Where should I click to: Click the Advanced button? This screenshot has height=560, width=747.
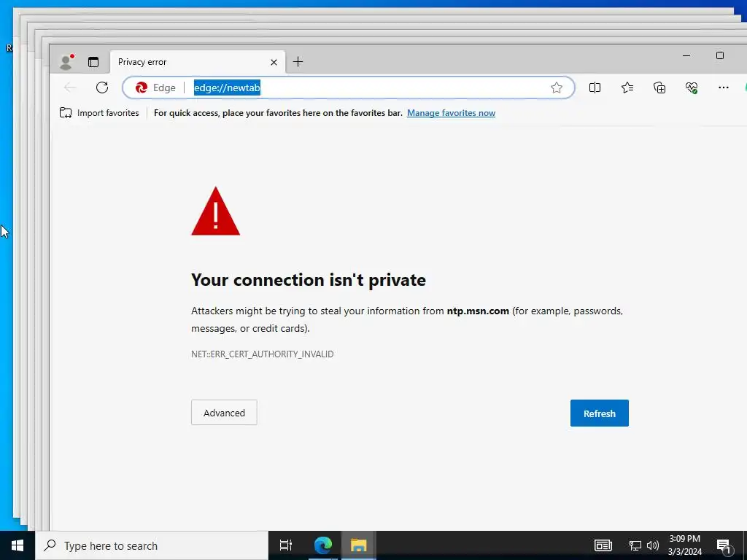[224, 413]
